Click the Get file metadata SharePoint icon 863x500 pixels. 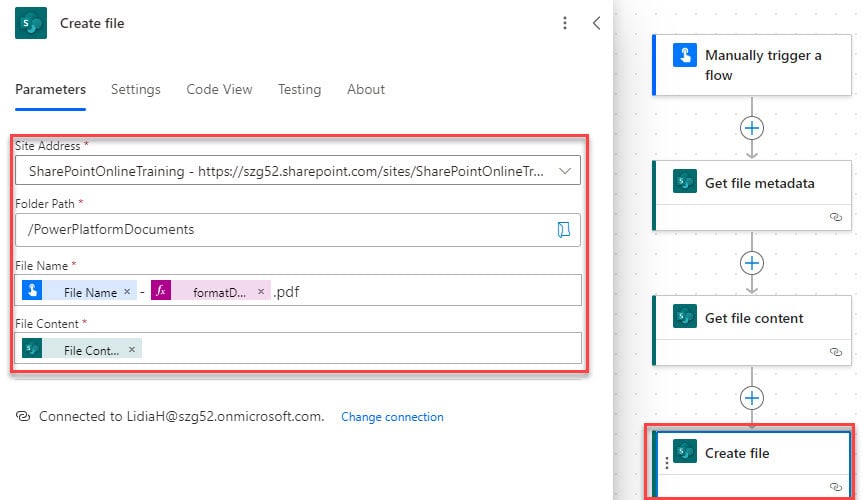pos(685,181)
